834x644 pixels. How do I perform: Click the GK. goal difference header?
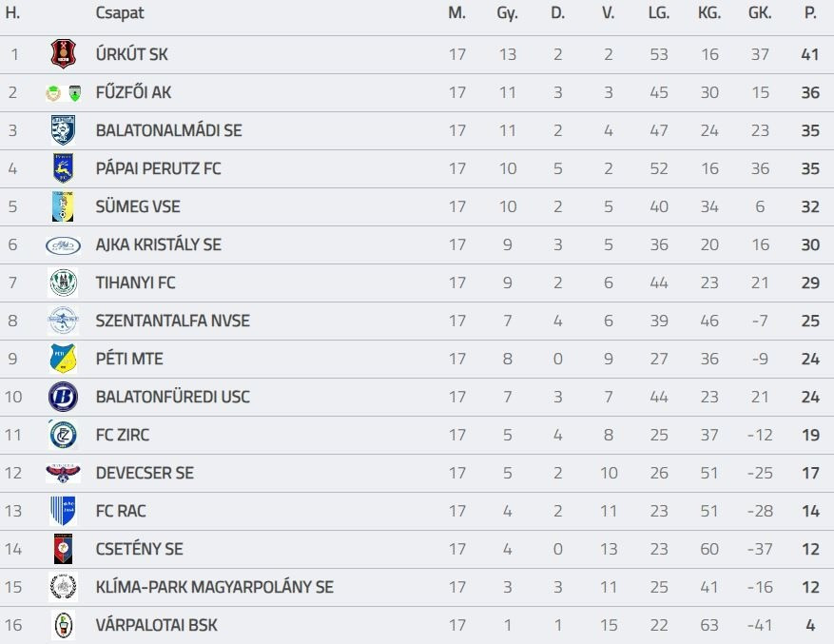(x=760, y=14)
